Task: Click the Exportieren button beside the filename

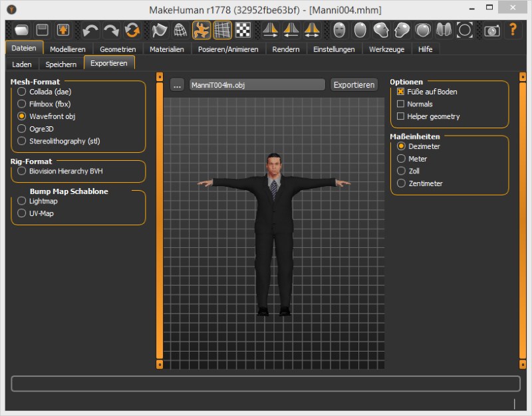Action: coord(354,85)
